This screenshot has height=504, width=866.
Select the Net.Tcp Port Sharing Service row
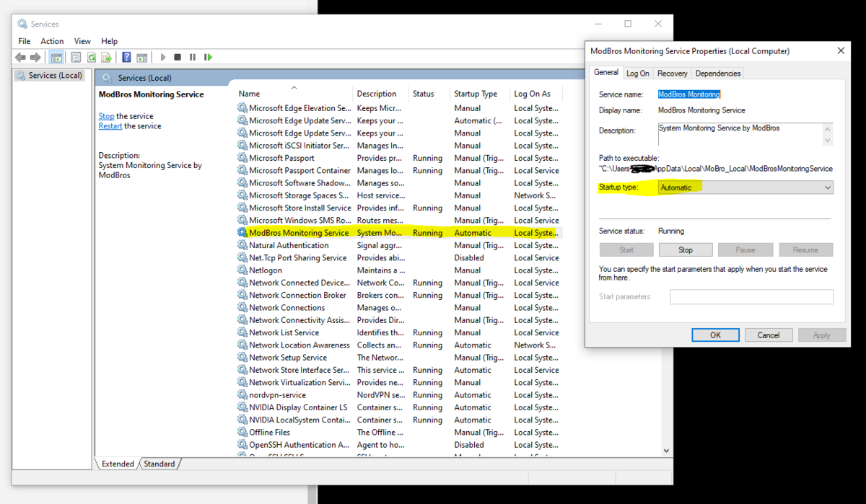[x=399, y=258]
